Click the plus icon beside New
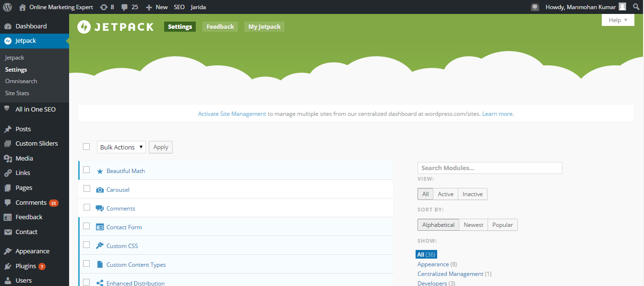 click(149, 7)
